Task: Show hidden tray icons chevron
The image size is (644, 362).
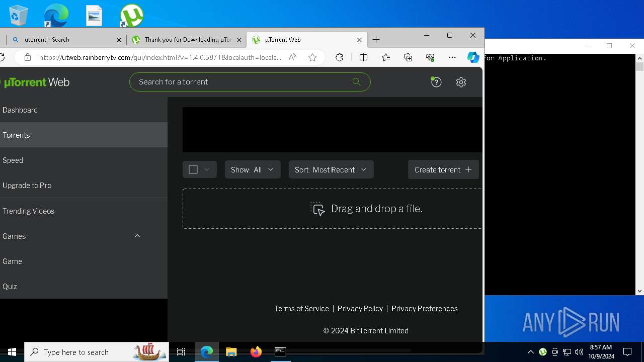Action: (x=530, y=352)
